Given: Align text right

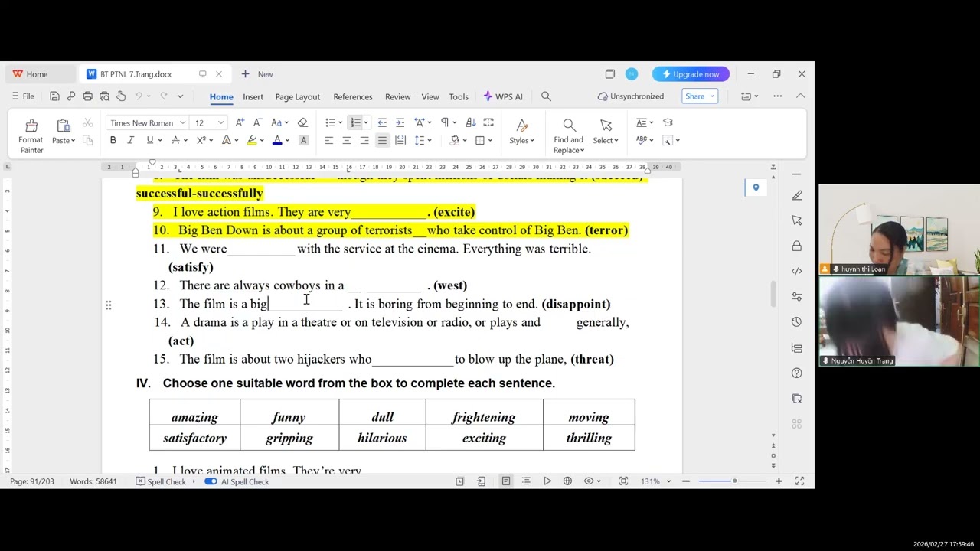Looking at the screenshot, I should (364, 140).
